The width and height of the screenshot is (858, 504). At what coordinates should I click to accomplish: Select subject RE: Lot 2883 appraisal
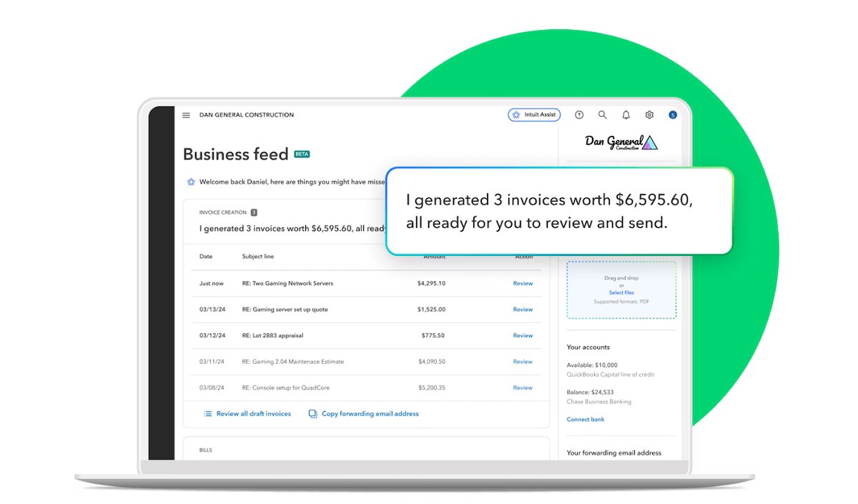pyautogui.click(x=272, y=335)
